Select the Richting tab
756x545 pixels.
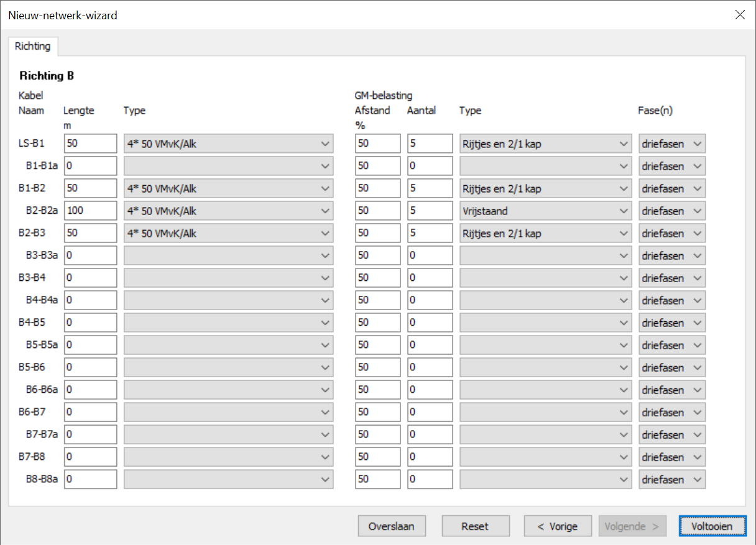pos(33,47)
